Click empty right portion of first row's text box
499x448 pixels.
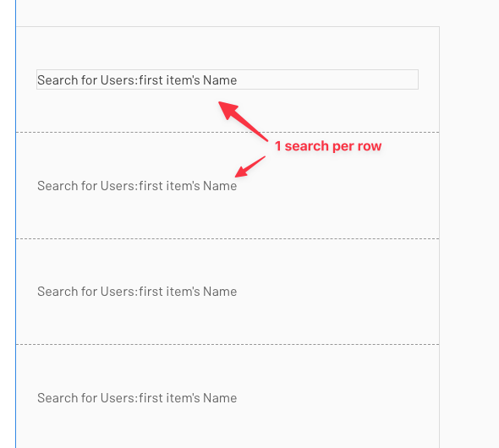[328, 79]
